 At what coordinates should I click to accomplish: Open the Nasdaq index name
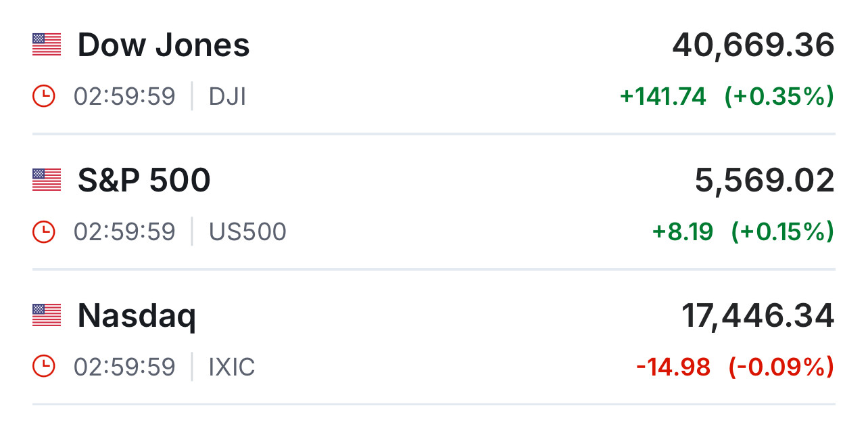(x=137, y=317)
